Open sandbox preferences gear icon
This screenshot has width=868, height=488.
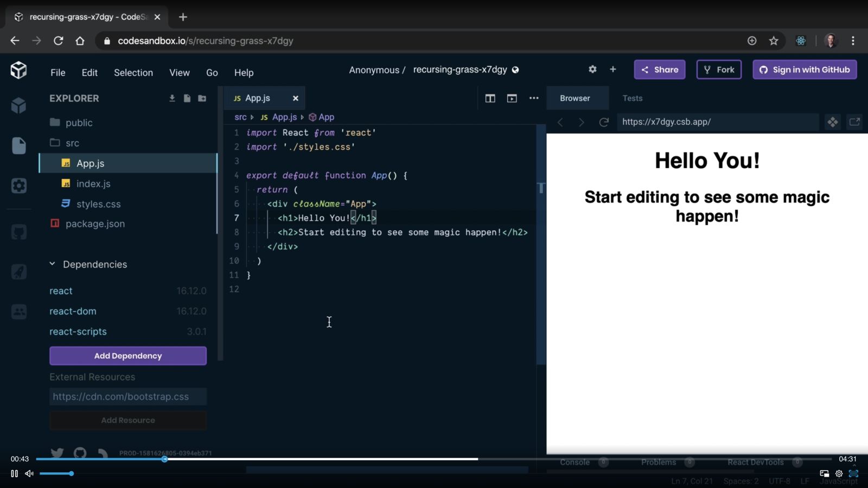(x=592, y=69)
